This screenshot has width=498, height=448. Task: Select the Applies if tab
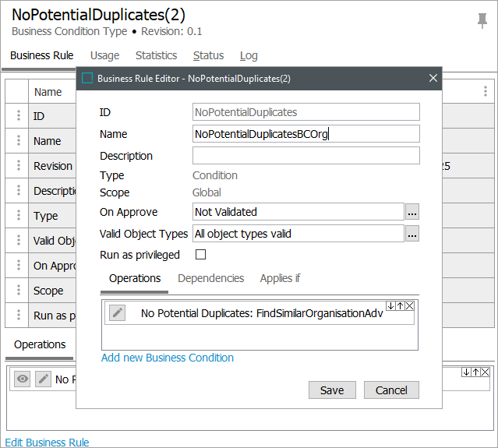click(280, 278)
